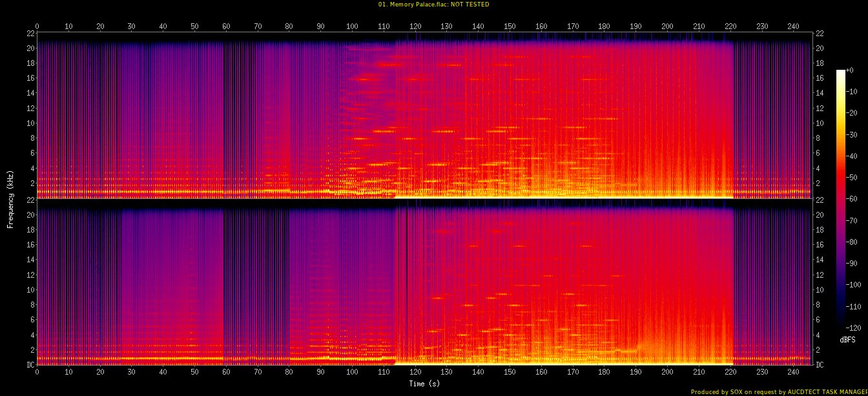This screenshot has height=396, width=868.
Task: Click the left-side 10 kHz label of the lower channel
Action: (30, 290)
